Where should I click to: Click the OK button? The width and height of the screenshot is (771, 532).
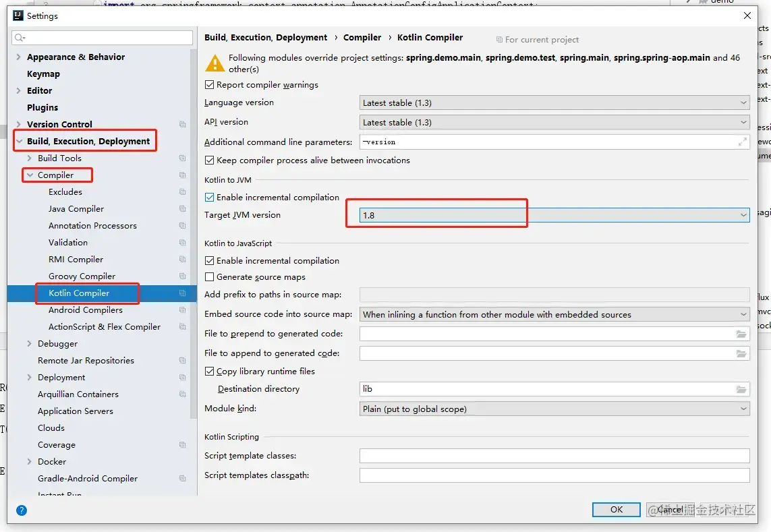(616, 510)
